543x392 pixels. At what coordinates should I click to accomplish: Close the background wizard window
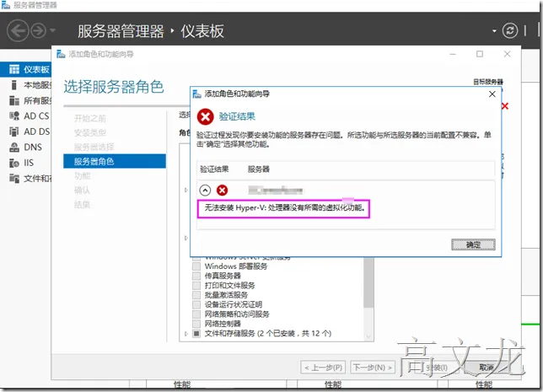(507, 54)
